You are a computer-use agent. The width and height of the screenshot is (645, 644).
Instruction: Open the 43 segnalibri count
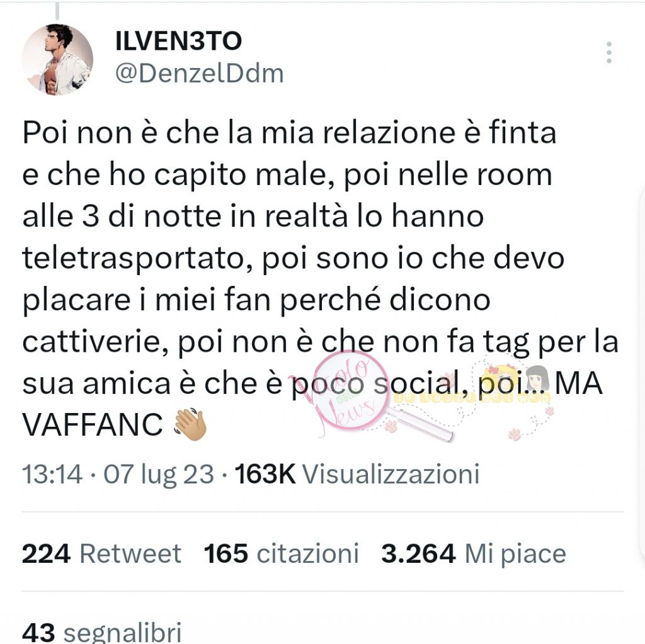pos(101,631)
